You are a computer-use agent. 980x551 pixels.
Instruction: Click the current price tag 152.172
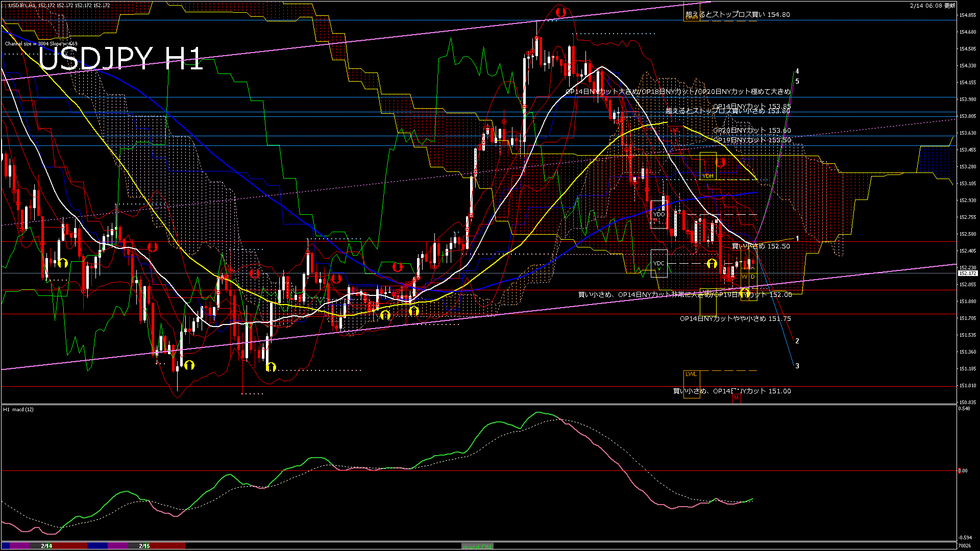click(967, 273)
